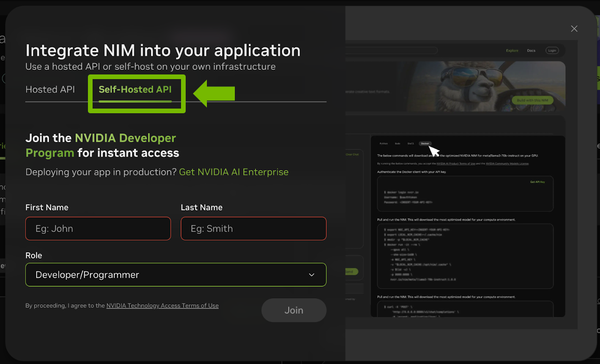Switch to the Self-Hosted API tab
The image size is (600, 364).
136,89
